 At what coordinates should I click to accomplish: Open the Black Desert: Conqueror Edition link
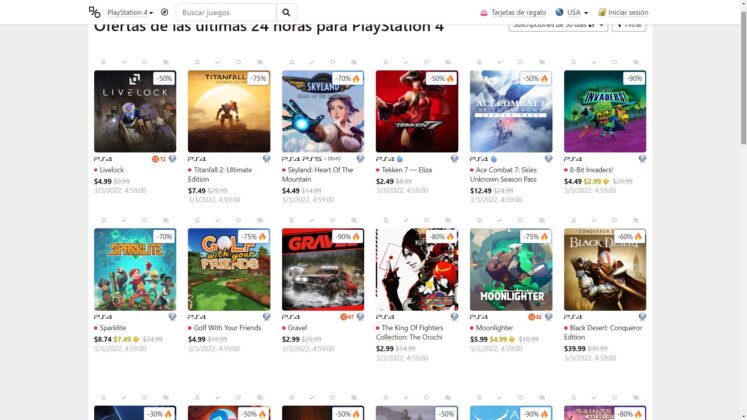[x=603, y=332]
